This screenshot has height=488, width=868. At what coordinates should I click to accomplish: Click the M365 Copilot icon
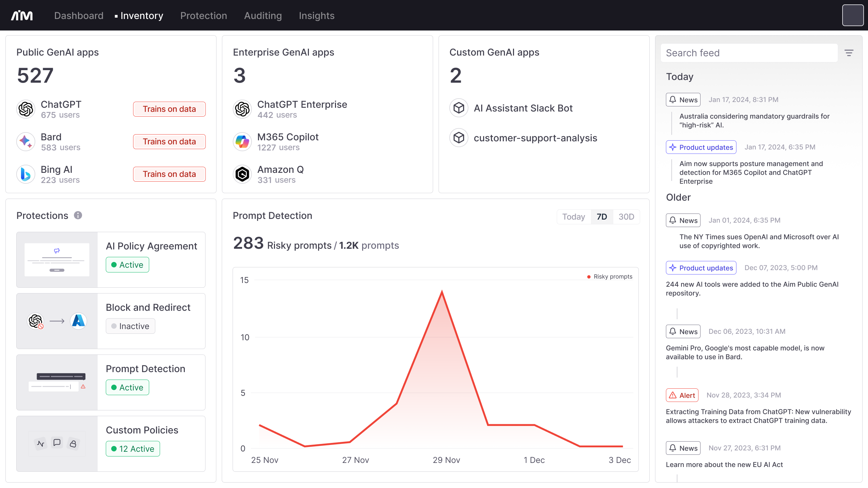(x=242, y=142)
